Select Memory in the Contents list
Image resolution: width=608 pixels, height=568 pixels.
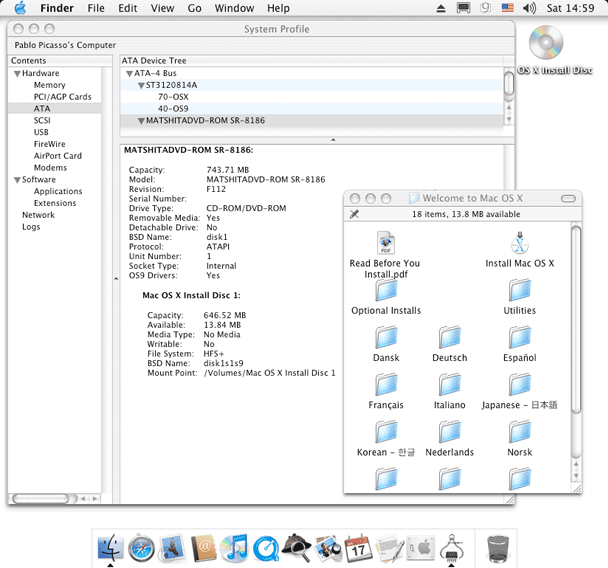pyautogui.click(x=50, y=85)
